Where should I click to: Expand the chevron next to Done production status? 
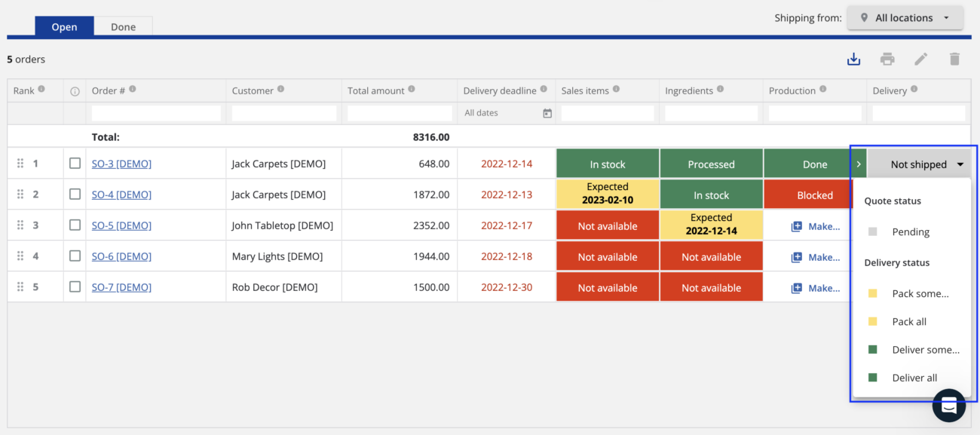(859, 163)
